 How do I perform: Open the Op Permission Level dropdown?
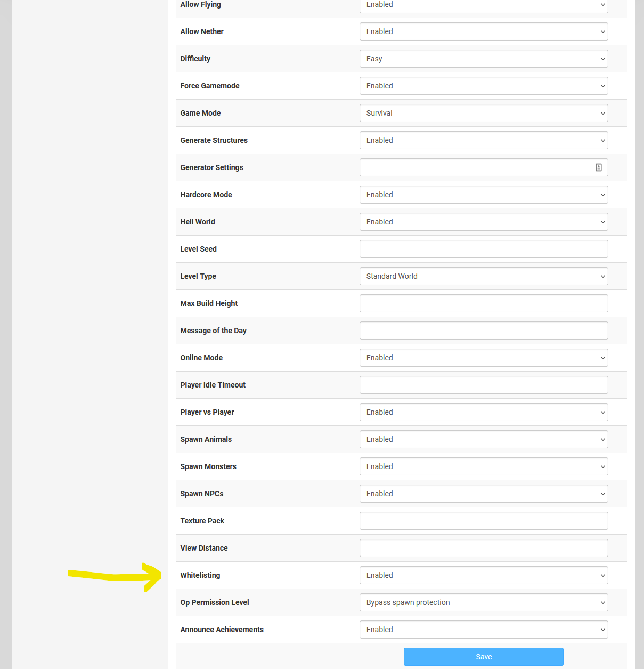click(483, 602)
